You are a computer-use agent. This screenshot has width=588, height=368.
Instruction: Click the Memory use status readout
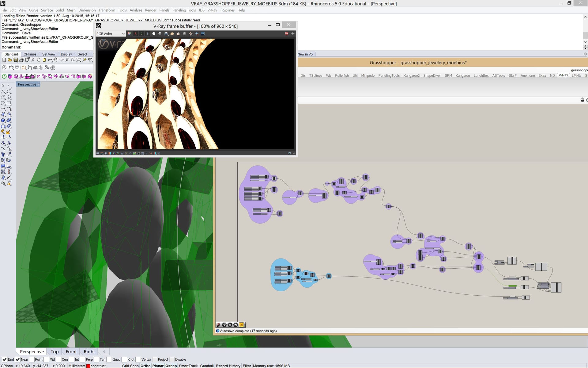click(271, 366)
